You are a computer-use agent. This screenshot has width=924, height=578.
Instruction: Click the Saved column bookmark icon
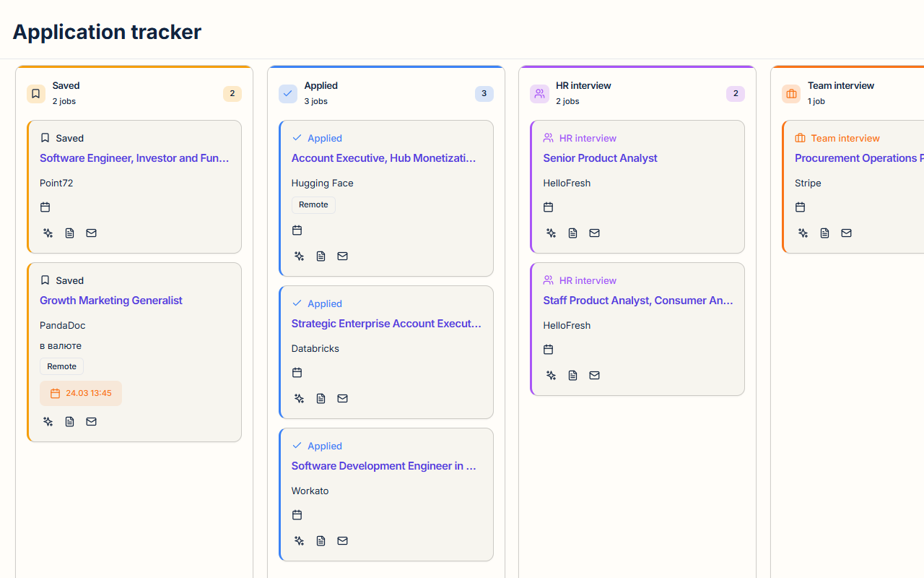tap(36, 94)
